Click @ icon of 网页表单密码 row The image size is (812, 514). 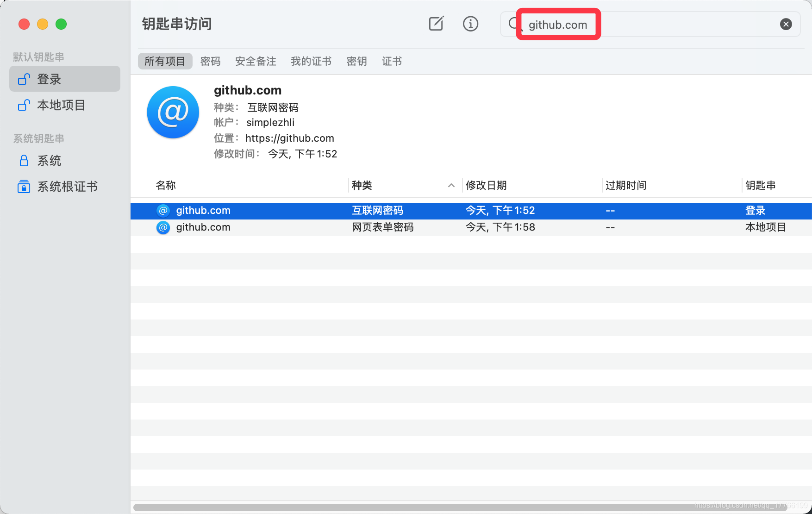click(163, 227)
